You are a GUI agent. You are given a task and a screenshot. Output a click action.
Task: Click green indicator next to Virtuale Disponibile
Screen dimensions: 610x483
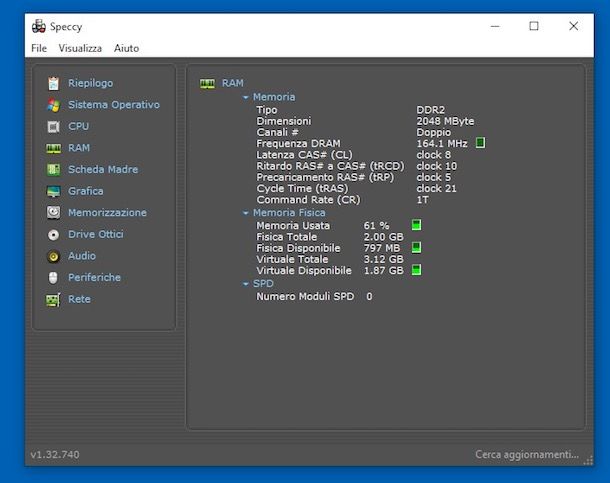[416, 270]
